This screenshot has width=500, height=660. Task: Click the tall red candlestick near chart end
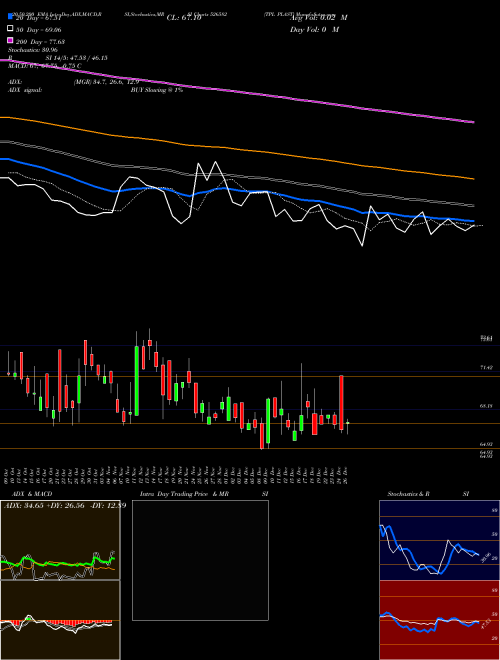pos(341,403)
